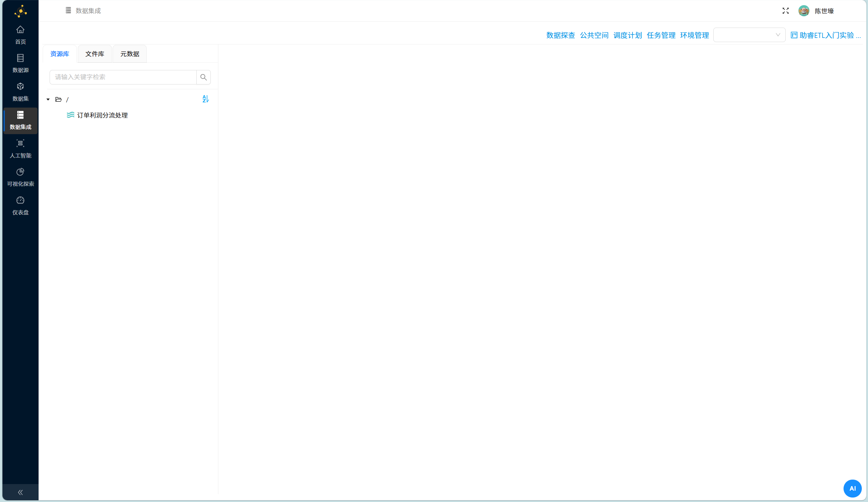Click the root folder icon
The width and height of the screenshot is (868, 502).
coord(59,99)
